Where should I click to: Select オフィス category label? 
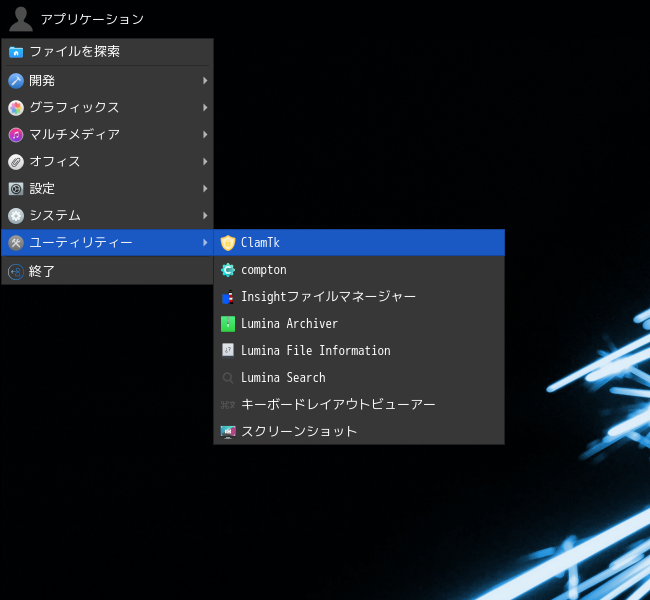coord(55,162)
